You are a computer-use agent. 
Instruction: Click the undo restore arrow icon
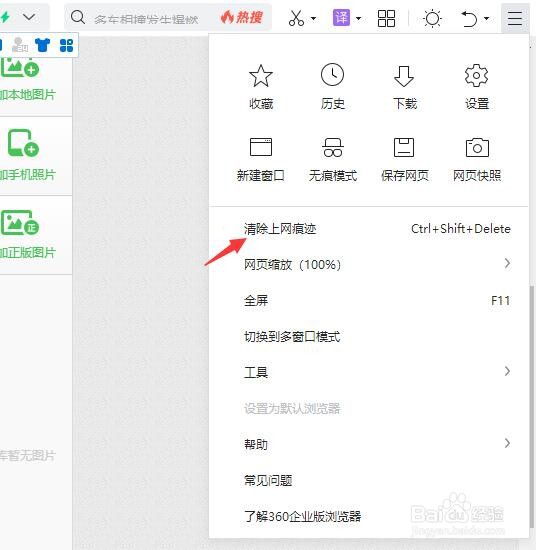click(469, 18)
